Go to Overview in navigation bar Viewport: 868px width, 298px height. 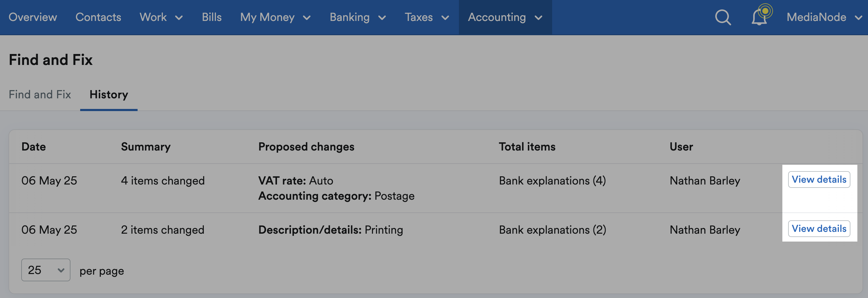coord(33,17)
